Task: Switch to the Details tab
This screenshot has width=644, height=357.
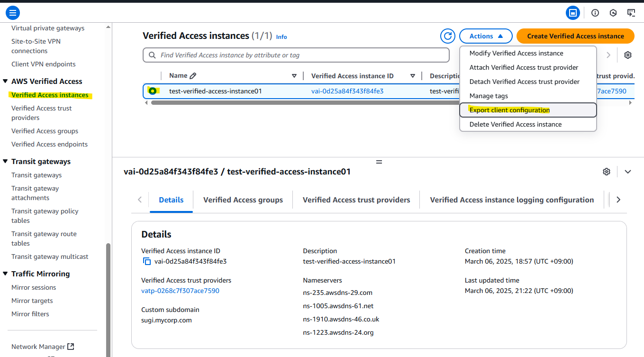Action: (x=171, y=200)
